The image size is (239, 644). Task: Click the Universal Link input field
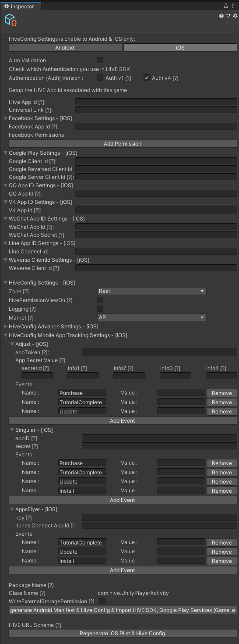[x=156, y=110]
